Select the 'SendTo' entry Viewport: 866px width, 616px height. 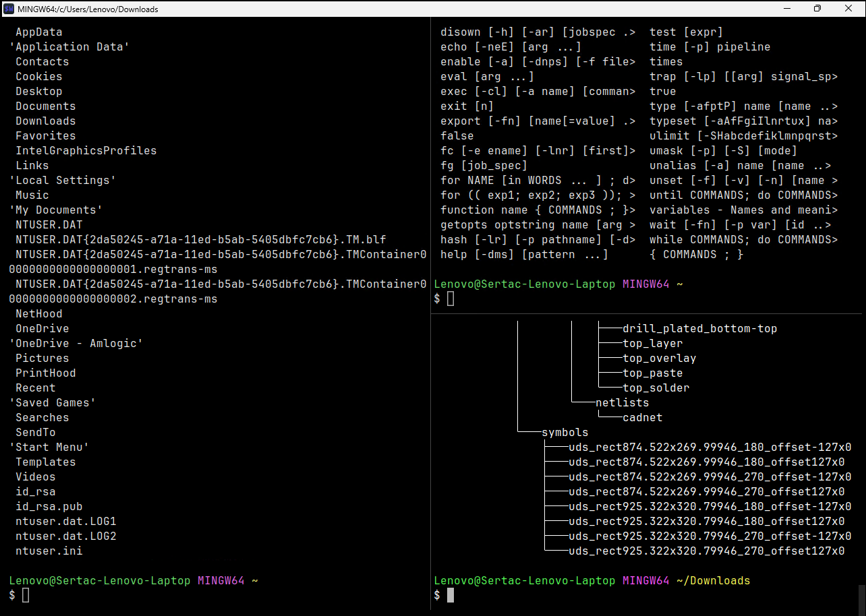pyautogui.click(x=36, y=433)
